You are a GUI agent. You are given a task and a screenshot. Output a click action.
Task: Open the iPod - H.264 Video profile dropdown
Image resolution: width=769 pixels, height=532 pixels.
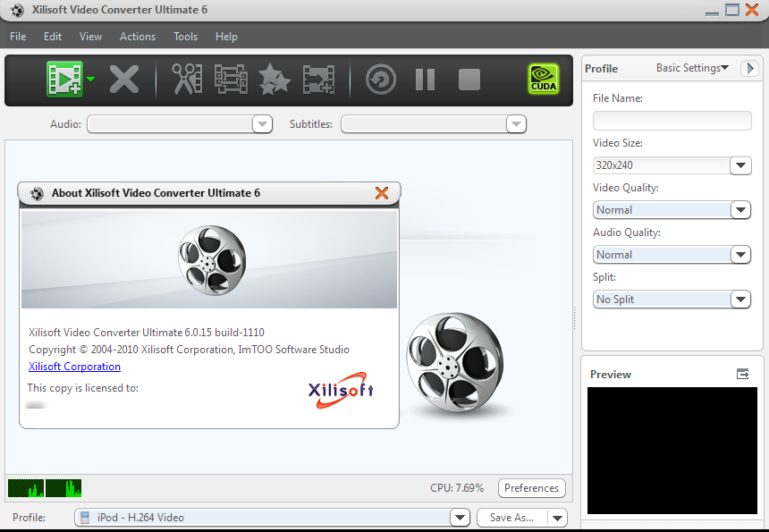point(460,518)
